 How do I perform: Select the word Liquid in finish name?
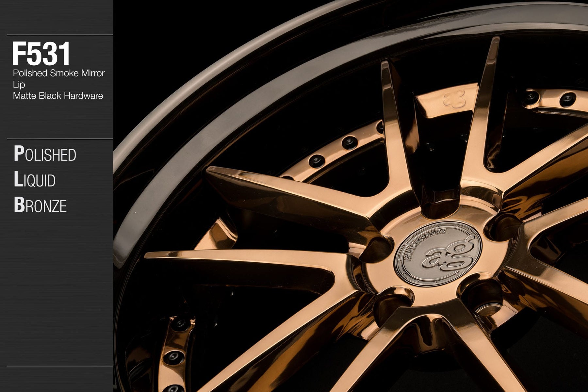(35, 179)
